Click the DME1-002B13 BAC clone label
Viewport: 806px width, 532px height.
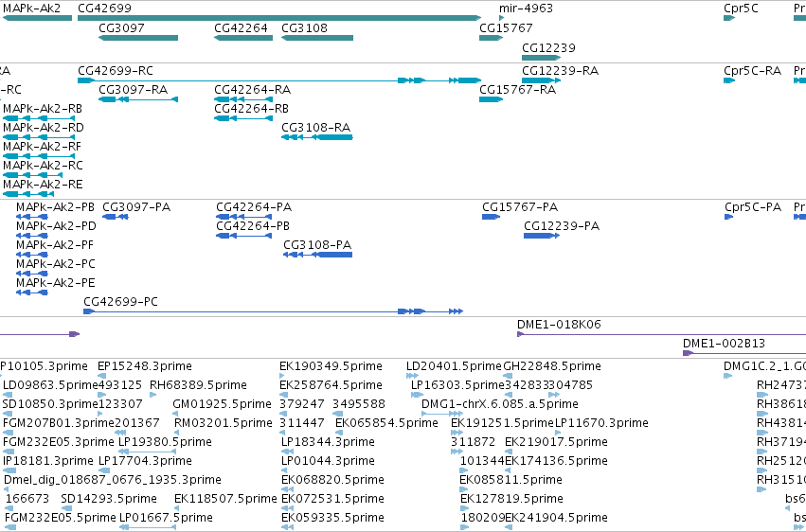(x=725, y=344)
